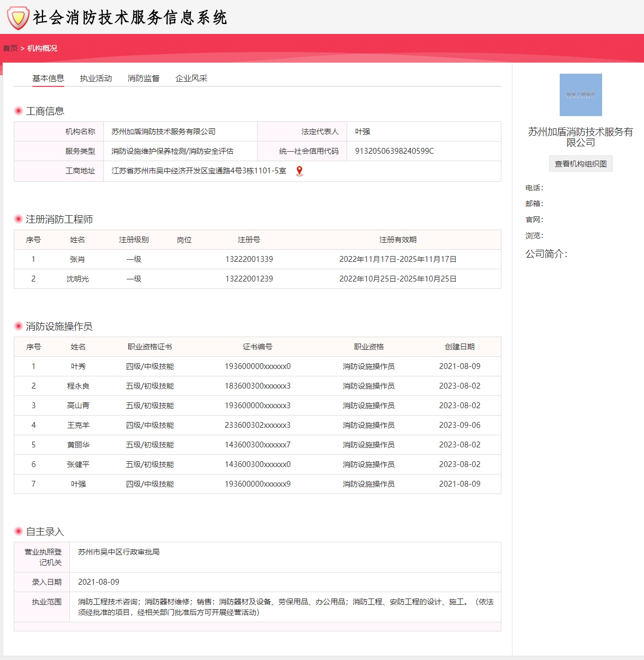This screenshot has width=644, height=660.
Task: Go to 首页 via breadcrumb link
Action: click(10, 48)
